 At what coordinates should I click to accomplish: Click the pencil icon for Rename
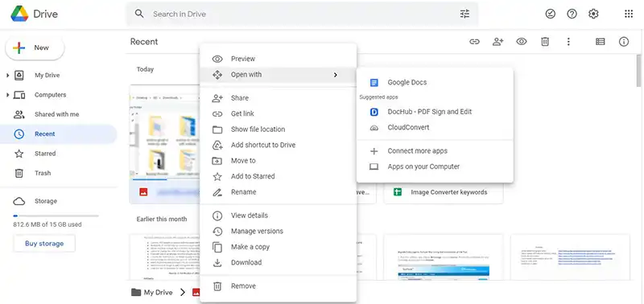click(217, 192)
